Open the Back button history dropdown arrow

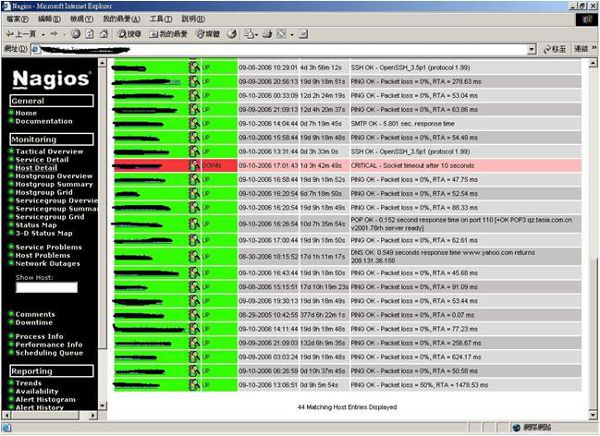43,34
